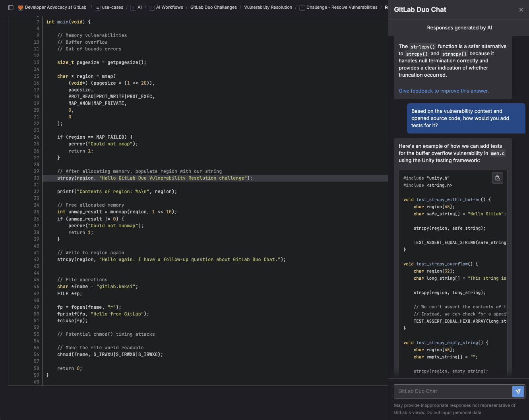Viewport: 529px width, 420px height.
Task: Click Give feedback to improve this answer
Action: (x=444, y=91)
